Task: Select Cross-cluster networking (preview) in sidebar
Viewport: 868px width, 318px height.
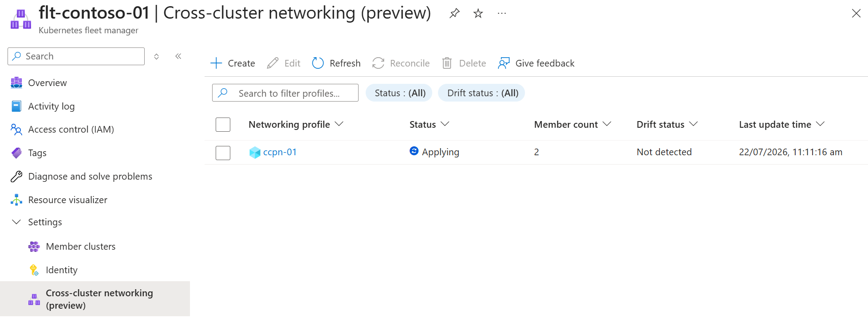Action: coord(95,299)
